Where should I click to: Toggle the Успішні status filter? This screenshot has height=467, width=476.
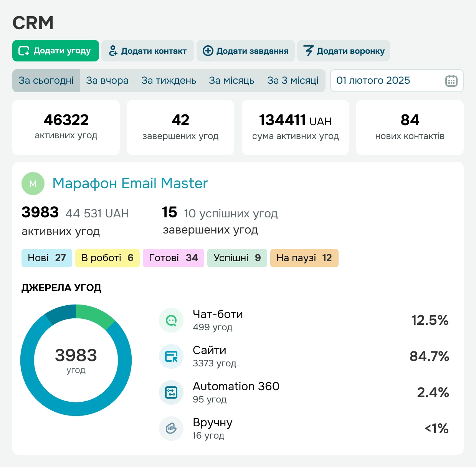pyautogui.click(x=237, y=258)
